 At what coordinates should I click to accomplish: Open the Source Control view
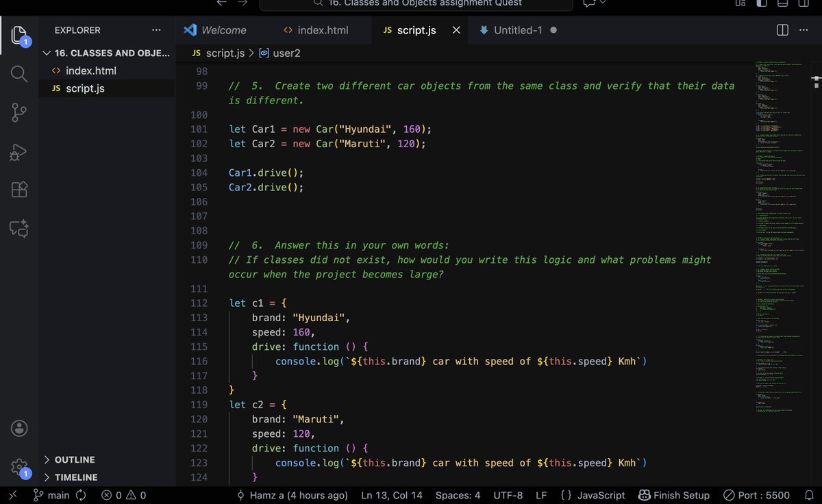[19, 112]
